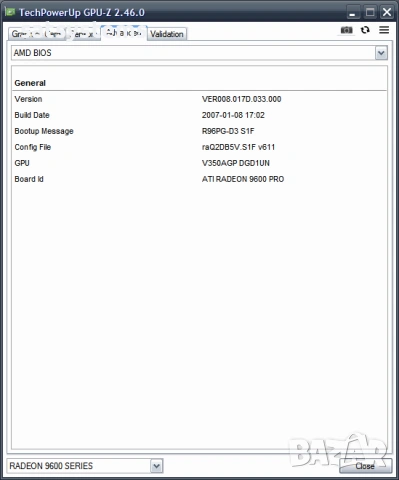Switch to the Sensors tab
Image resolution: width=399 pixels, height=480 pixels.
[83, 34]
